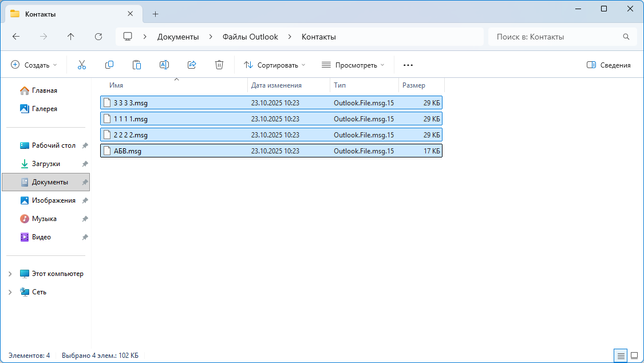
Task: Click the Delete trash bin icon
Action: [219, 65]
